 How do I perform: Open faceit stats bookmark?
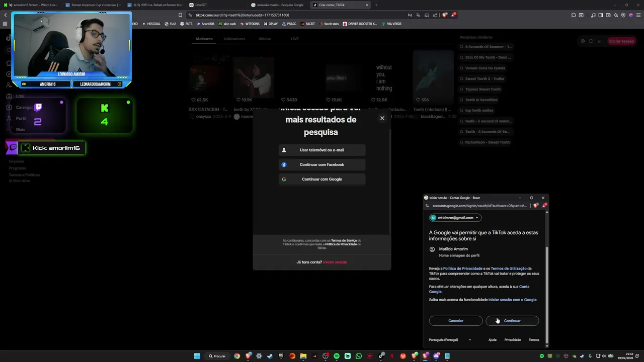click(329, 24)
